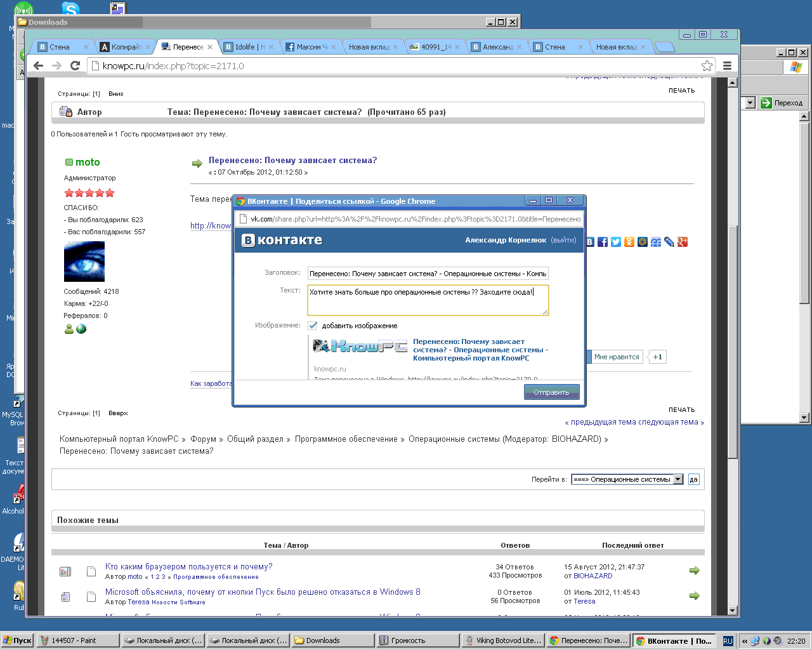
Task: Expand hidden system tray icons
Action: tap(745, 641)
